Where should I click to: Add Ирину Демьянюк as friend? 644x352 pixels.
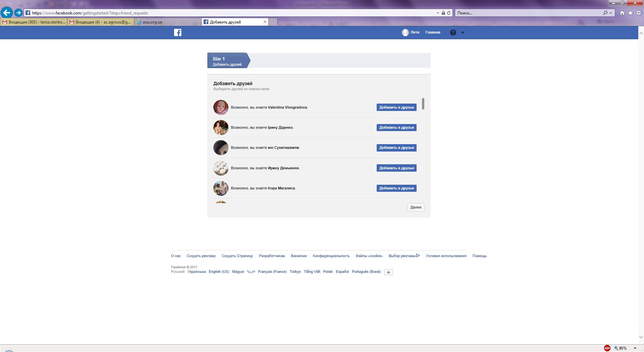[396, 168]
